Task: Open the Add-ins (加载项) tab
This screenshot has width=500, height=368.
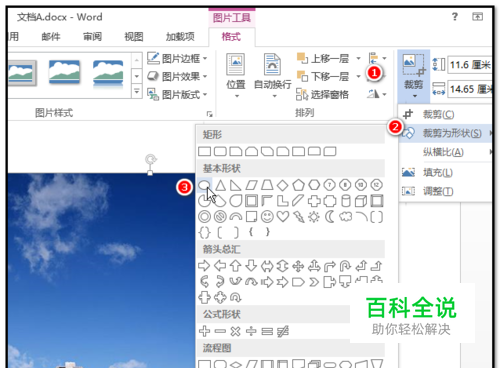Action: point(180,37)
